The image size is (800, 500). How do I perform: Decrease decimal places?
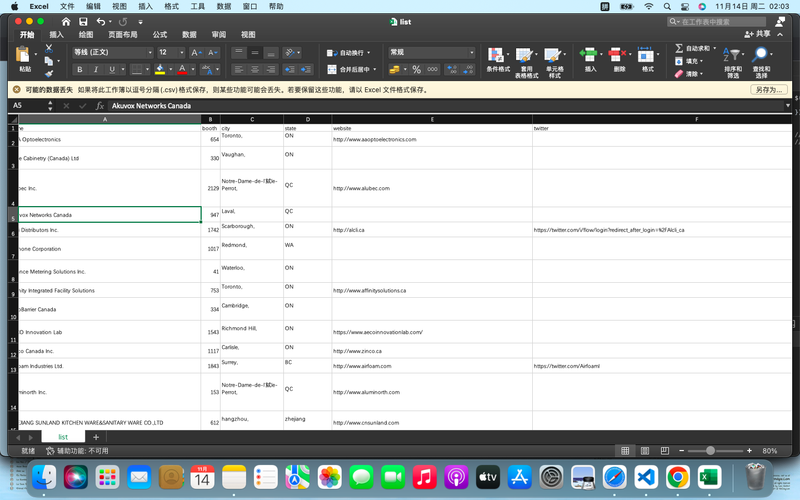468,69
